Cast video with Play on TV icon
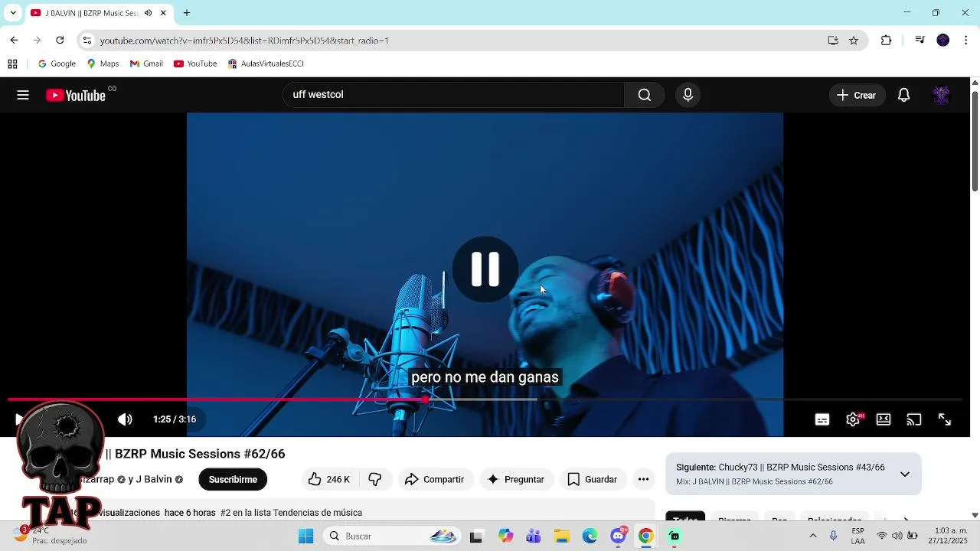The image size is (980, 551). point(914,419)
